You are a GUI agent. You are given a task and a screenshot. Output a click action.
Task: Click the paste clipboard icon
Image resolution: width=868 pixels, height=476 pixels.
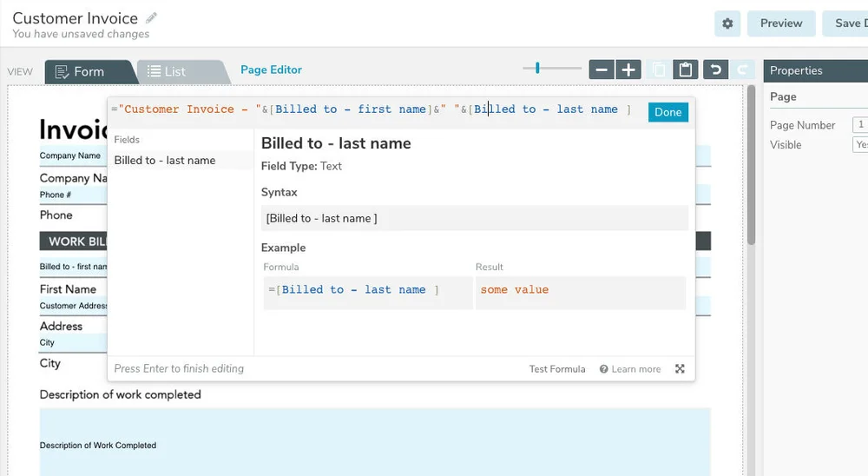(x=686, y=69)
